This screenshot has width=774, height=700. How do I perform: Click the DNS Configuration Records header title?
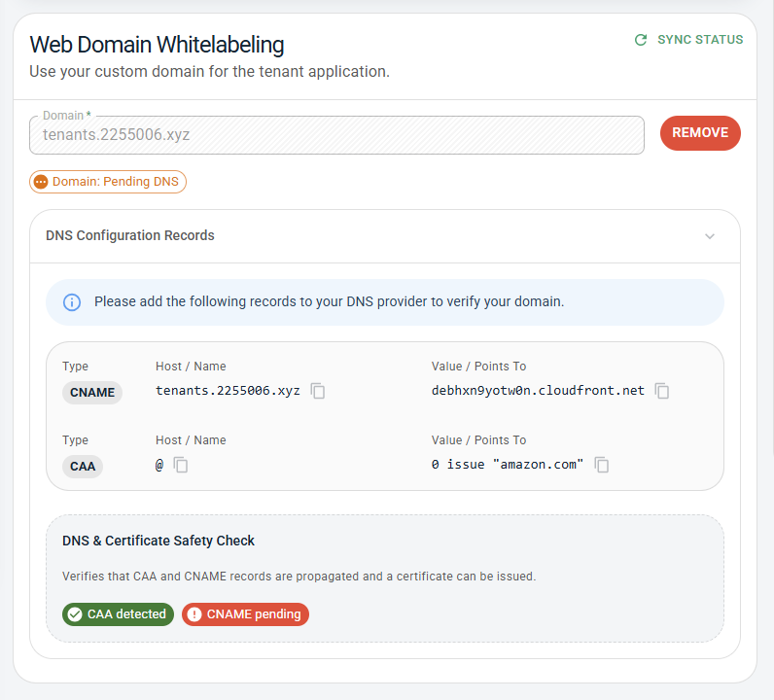point(130,235)
